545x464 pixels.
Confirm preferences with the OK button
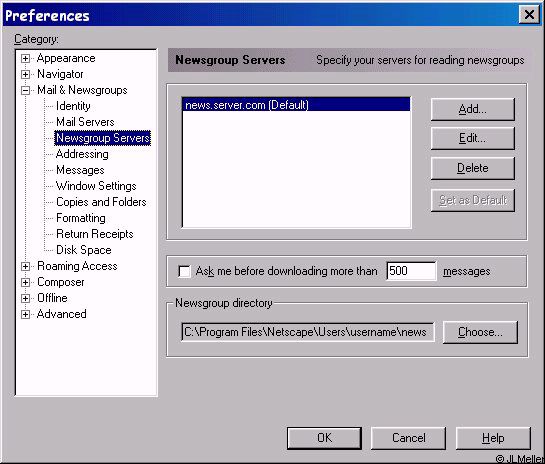tap(324, 438)
